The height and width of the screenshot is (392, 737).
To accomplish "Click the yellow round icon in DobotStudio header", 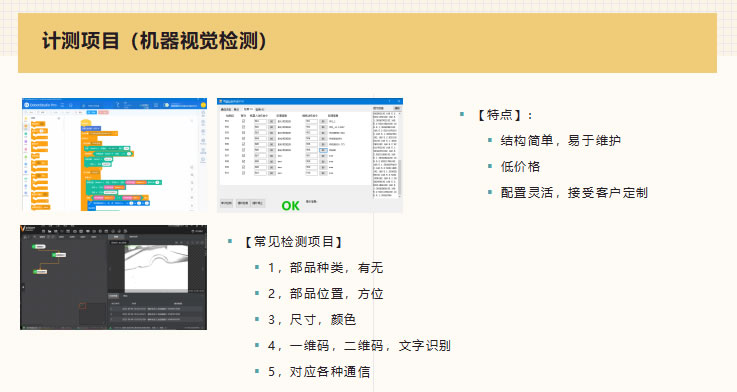I will pos(203,105).
